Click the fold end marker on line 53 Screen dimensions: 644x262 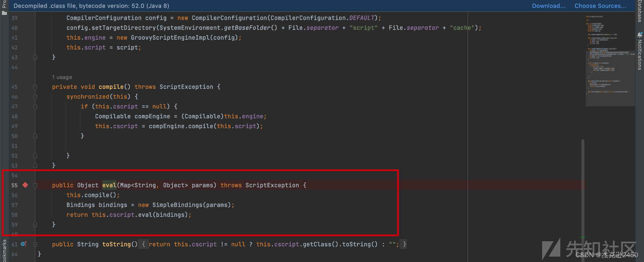(35, 165)
